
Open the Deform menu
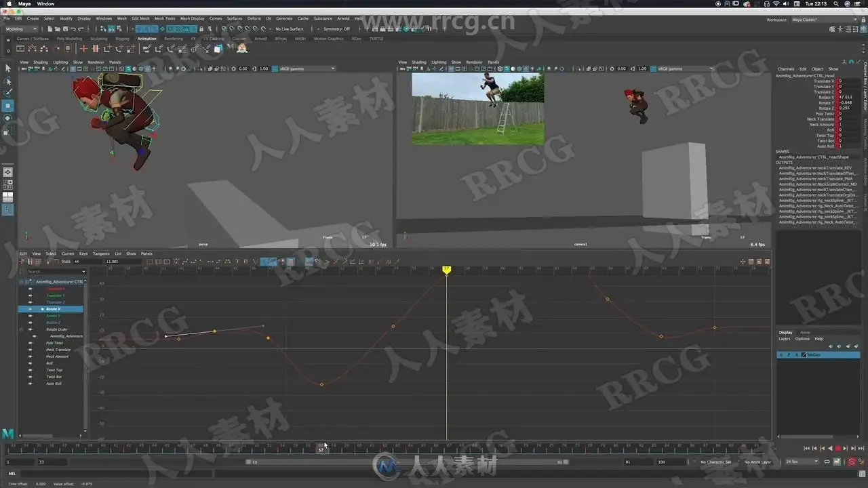[x=254, y=19]
